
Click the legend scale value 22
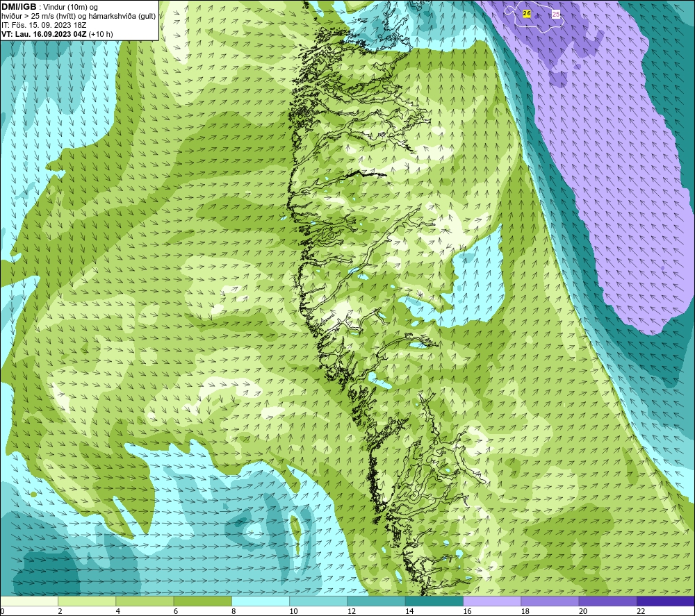click(x=641, y=612)
